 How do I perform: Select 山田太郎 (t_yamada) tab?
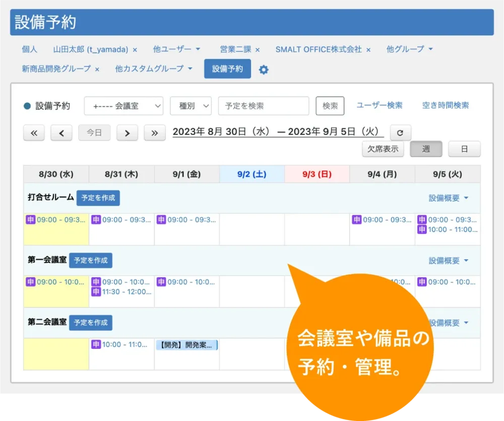[x=91, y=49]
